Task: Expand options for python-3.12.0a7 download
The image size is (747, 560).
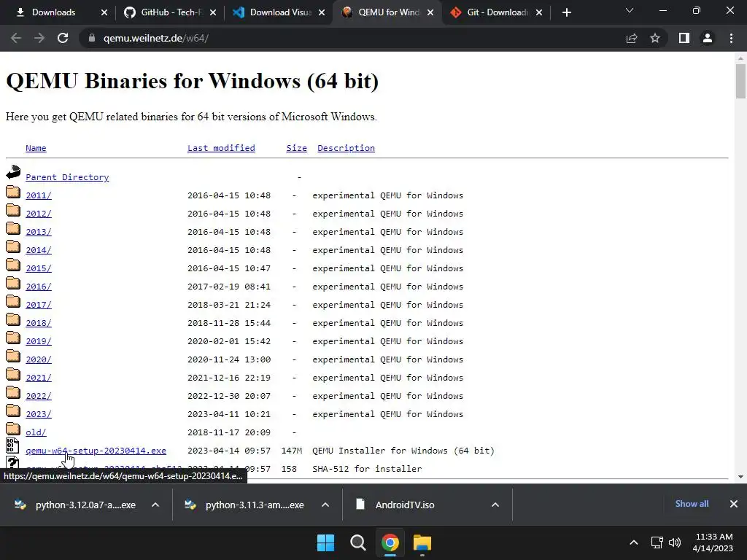Action: click(155, 505)
